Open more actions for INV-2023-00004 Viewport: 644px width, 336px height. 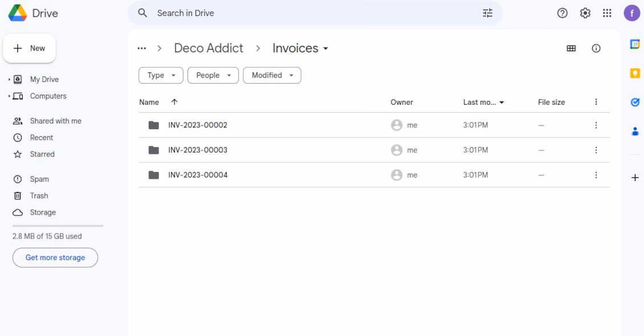click(596, 175)
